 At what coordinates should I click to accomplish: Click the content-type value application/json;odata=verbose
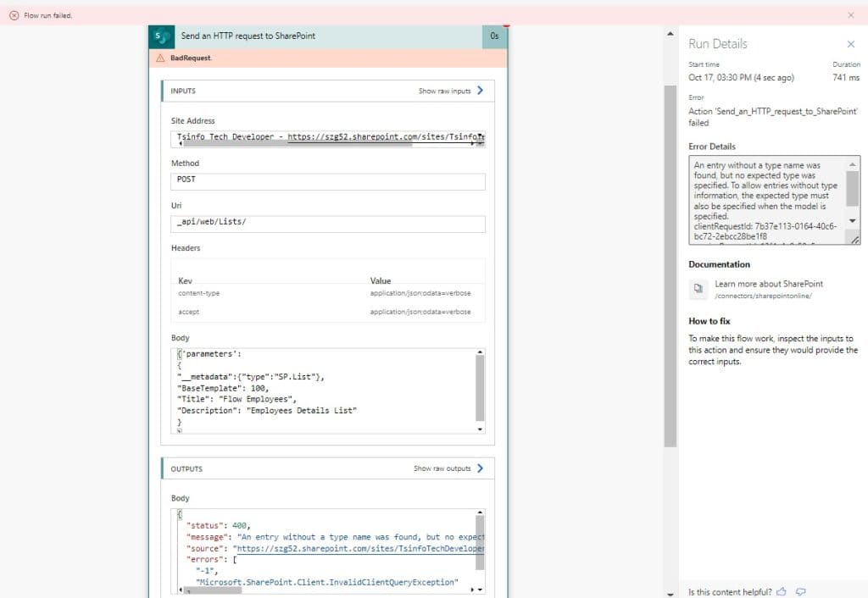(420, 293)
